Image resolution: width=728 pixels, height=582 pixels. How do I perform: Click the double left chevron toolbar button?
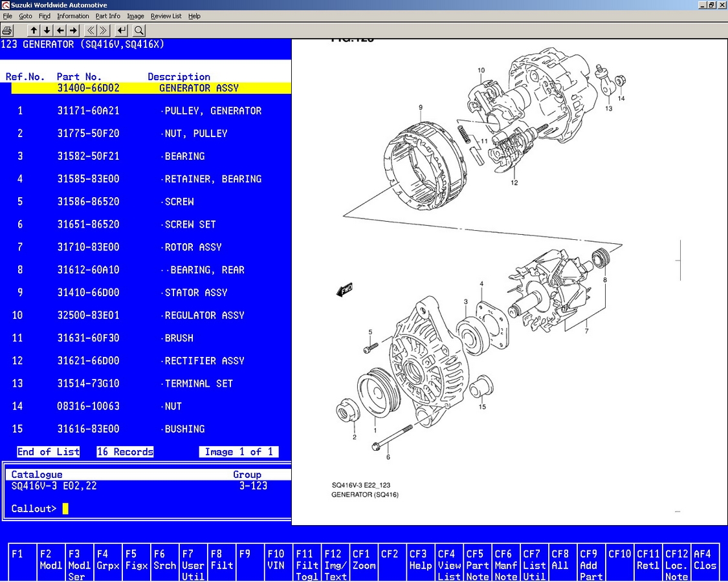(91, 30)
